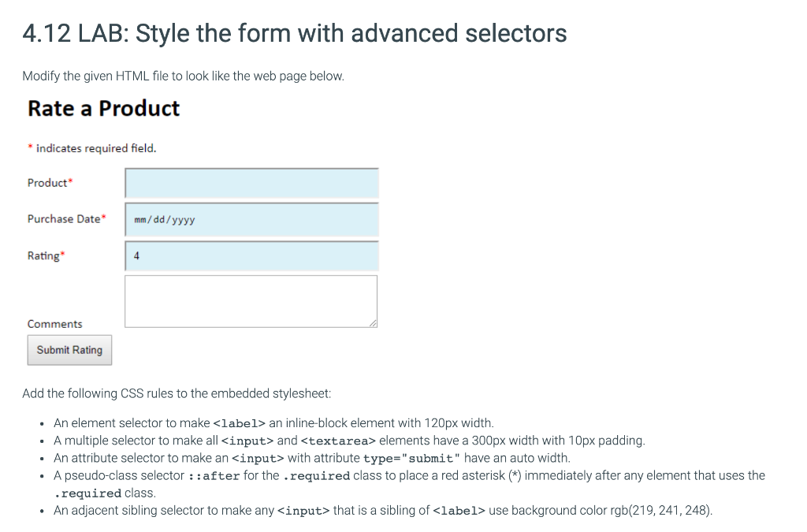Click the ::after code snippet
Screen dimensions: 807x532
click(x=213, y=475)
